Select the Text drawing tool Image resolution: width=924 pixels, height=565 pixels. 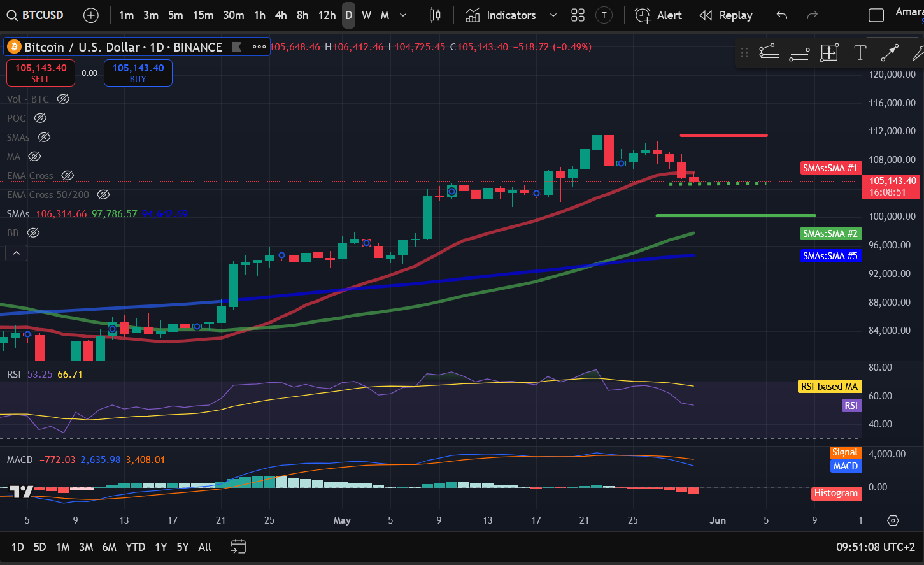point(860,53)
